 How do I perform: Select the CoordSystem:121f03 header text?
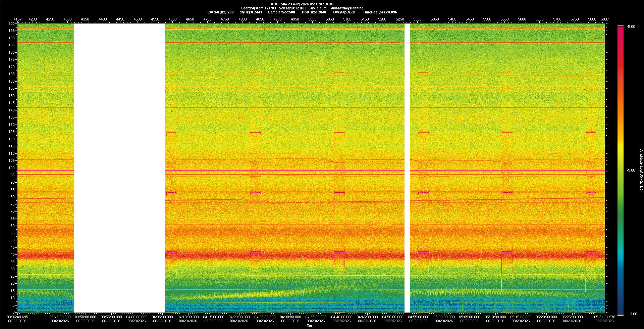(258, 8)
